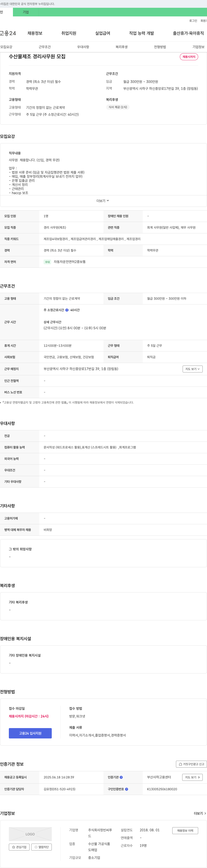Screen dimensions: 207x868
Task: Click the 근로자수 value 19명
Action: [x=143, y=845]
